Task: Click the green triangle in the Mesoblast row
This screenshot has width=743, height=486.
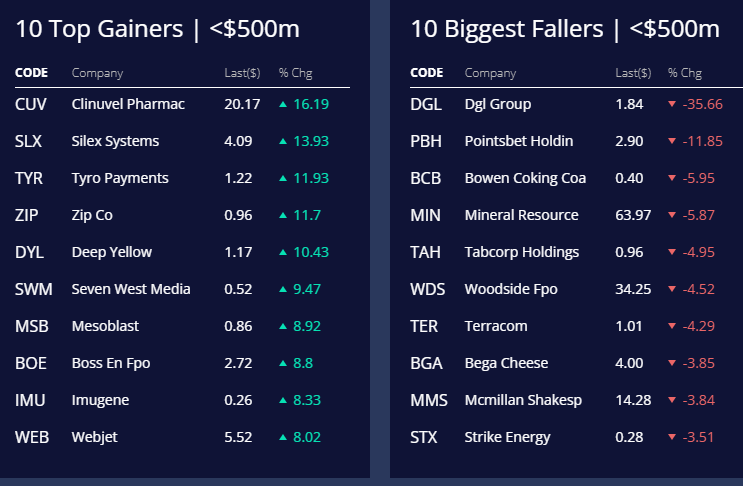Action: [283, 326]
